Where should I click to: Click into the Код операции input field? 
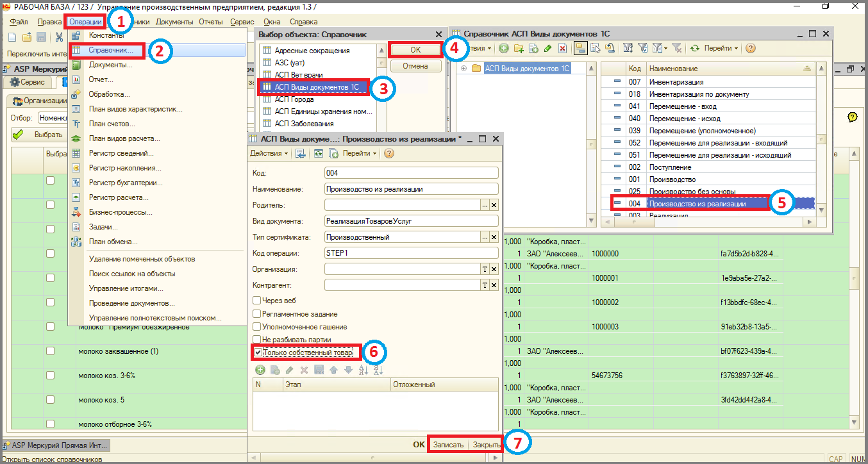(x=412, y=253)
